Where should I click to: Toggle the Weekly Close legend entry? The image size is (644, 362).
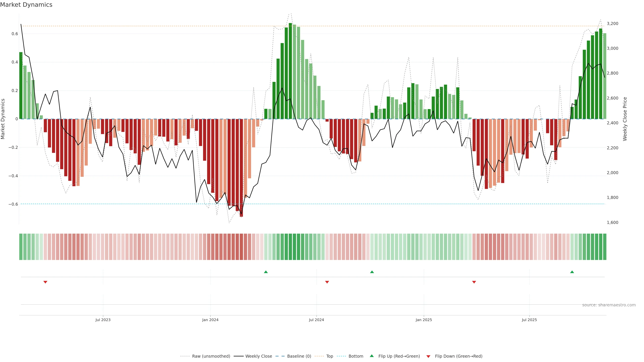pos(258,356)
